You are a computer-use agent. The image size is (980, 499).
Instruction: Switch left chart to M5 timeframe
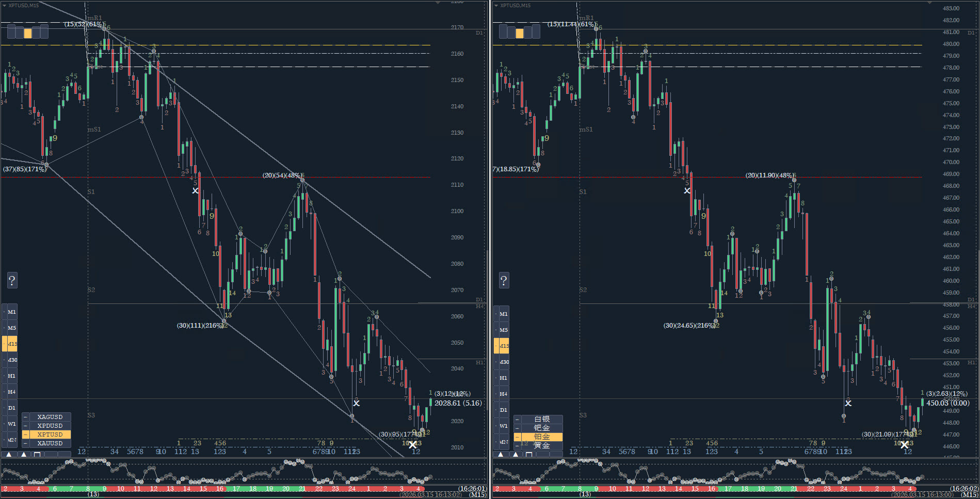coord(12,328)
